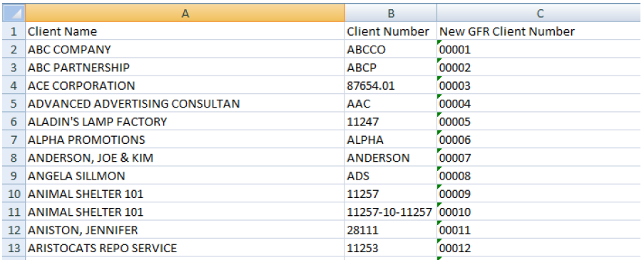Screen dimensions: 644x260
Task: Select GFR number '00005'
Action: coord(540,121)
